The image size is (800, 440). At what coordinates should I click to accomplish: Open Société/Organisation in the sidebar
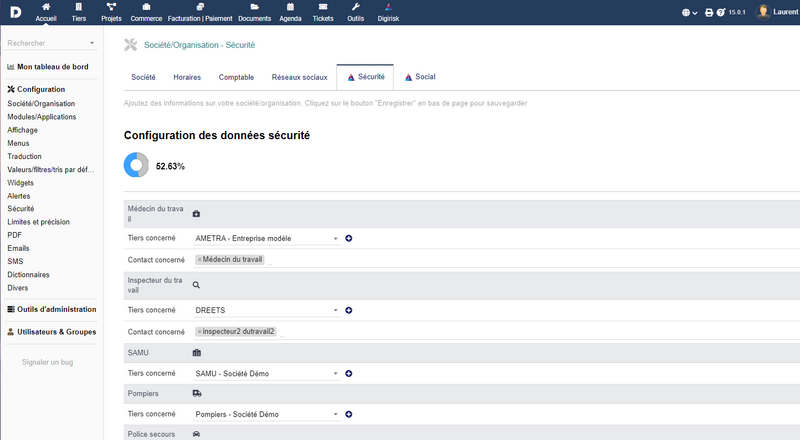(41, 104)
